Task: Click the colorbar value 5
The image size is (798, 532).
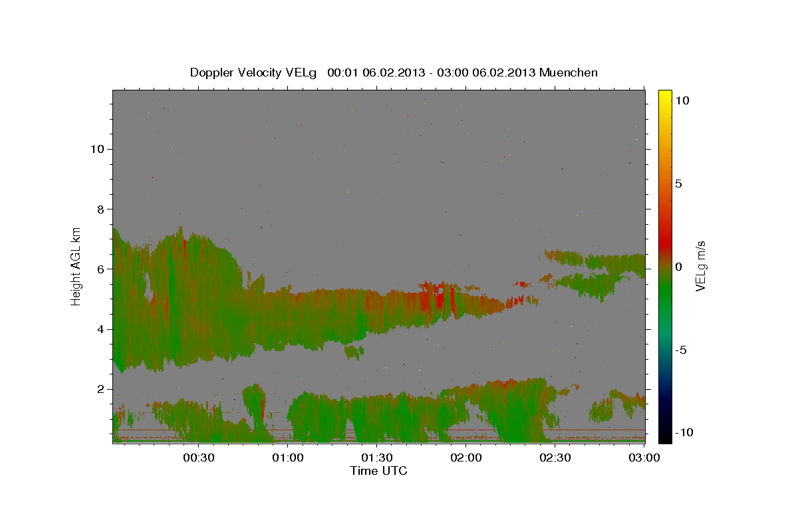Action: coord(679,184)
